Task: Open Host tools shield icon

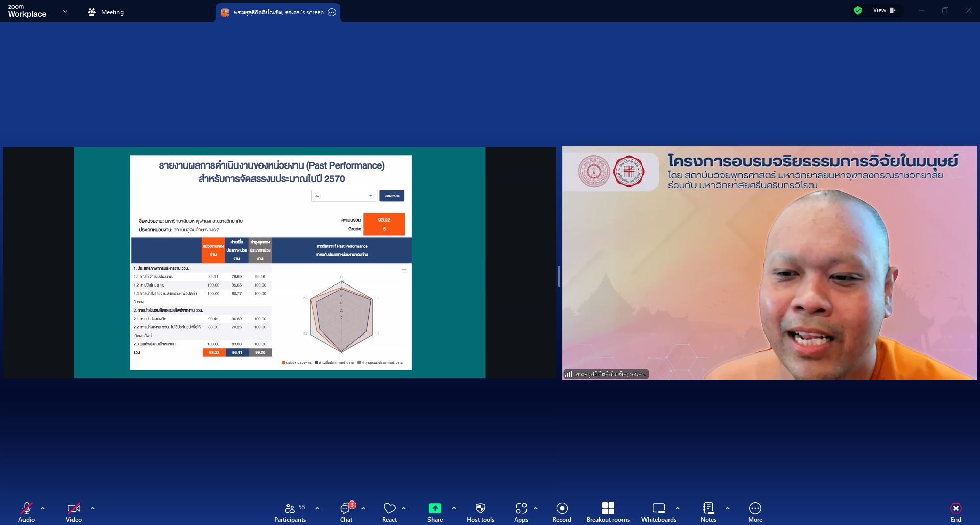Action: [x=480, y=512]
